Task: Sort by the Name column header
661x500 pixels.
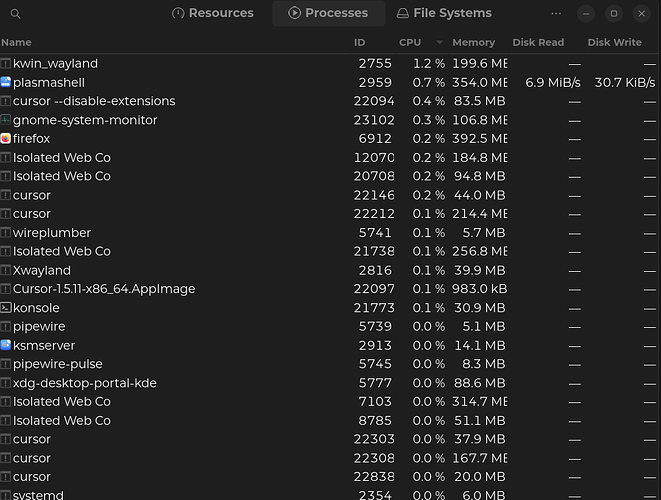Action: (x=16, y=43)
